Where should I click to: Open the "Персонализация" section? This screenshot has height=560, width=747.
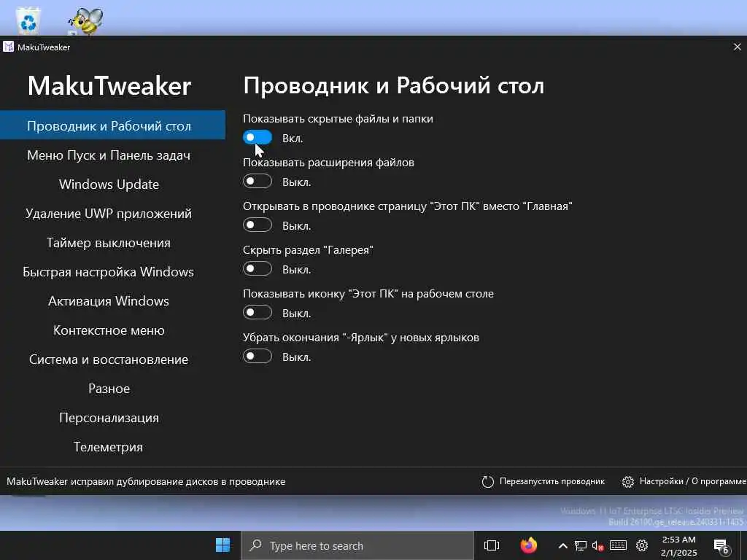109,418
